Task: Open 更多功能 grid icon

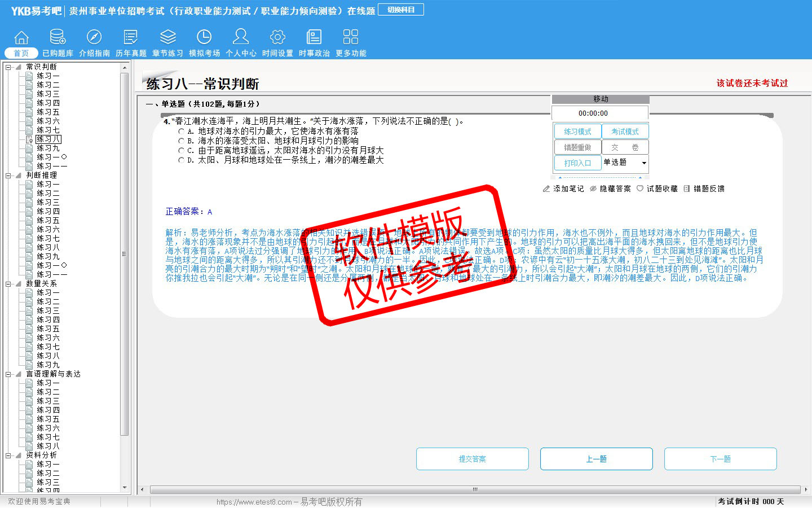Action: [x=351, y=37]
